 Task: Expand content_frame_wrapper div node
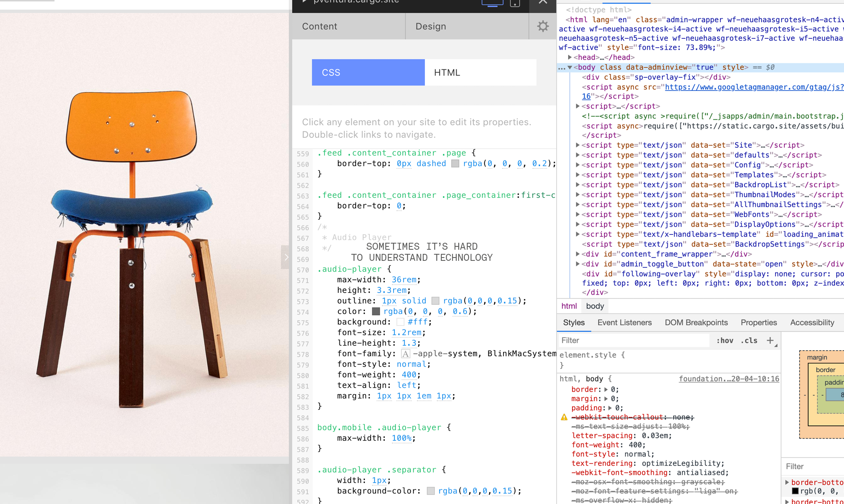[x=578, y=254]
